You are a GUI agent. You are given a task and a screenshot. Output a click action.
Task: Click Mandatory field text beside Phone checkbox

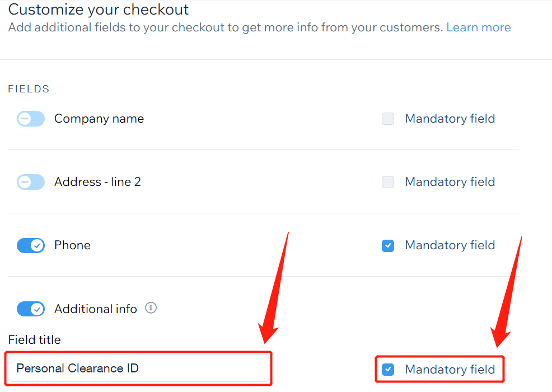[450, 245]
